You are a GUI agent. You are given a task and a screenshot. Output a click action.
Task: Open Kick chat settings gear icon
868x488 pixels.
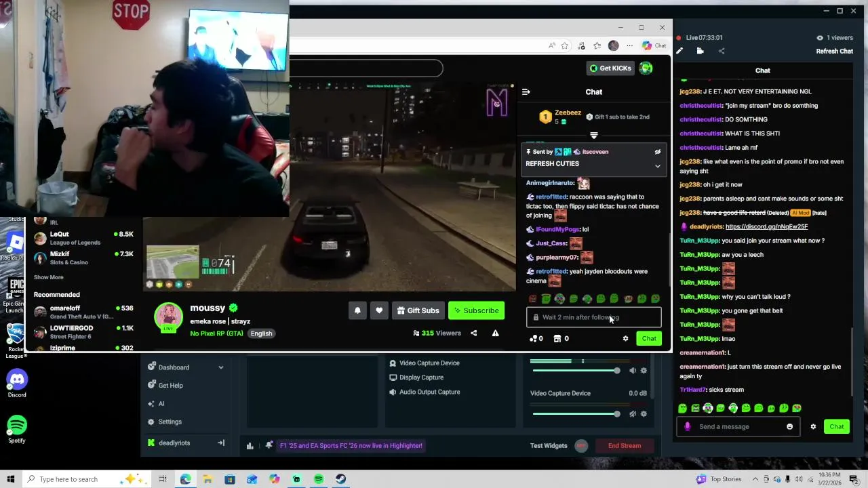tap(625, 338)
